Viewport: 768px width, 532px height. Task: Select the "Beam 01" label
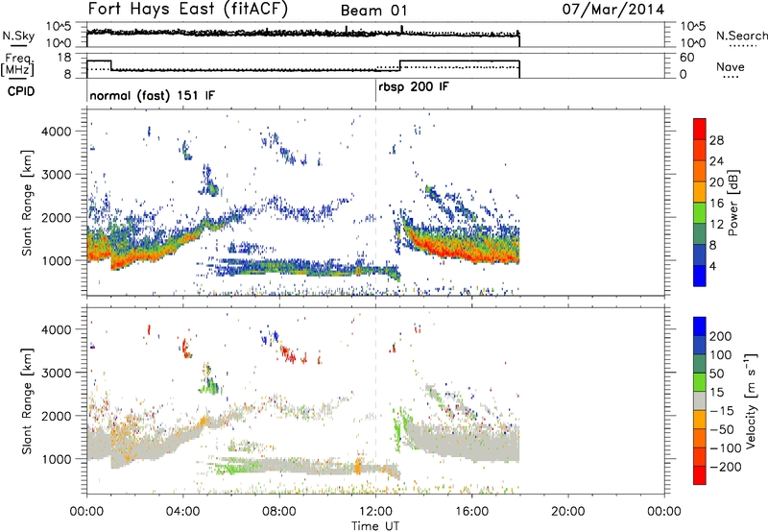click(x=373, y=11)
